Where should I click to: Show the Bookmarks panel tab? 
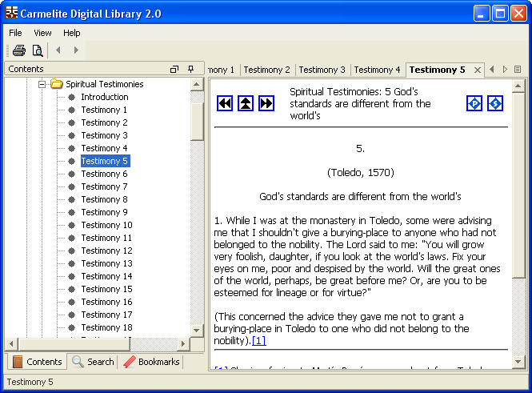pos(152,362)
